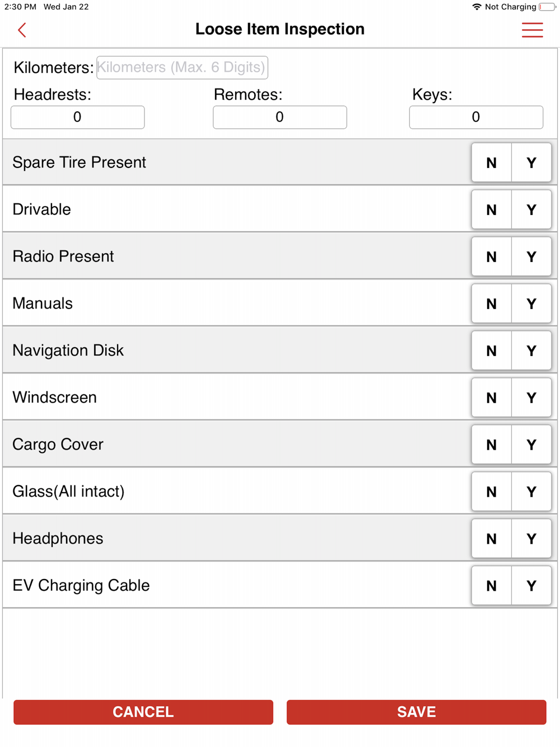Viewport: 560px width, 747px height.
Task: Tap the Keys count field
Action: pyautogui.click(x=476, y=117)
